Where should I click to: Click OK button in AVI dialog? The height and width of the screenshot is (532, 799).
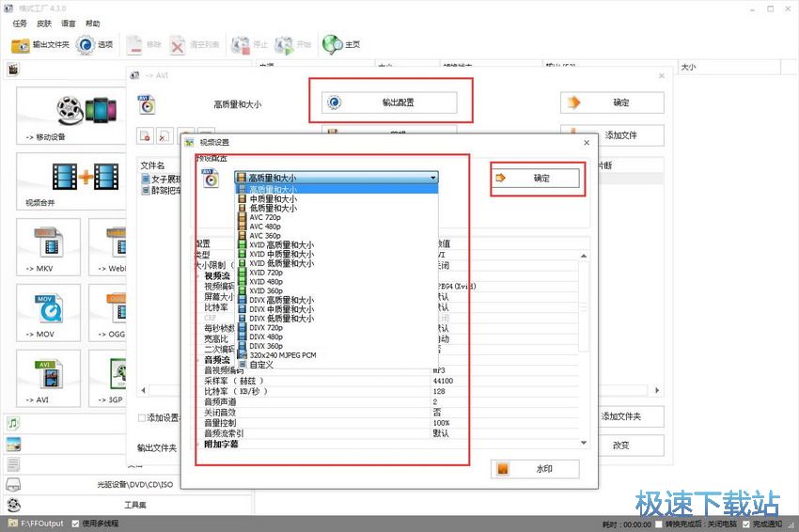pyautogui.click(x=613, y=102)
